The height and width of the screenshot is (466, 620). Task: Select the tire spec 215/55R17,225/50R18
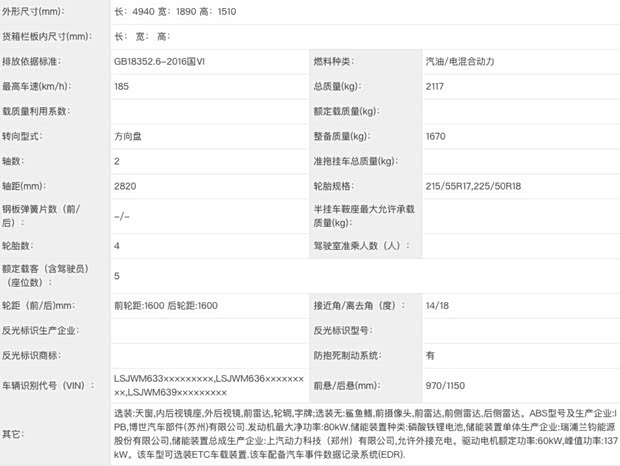pyautogui.click(x=476, y=185)
